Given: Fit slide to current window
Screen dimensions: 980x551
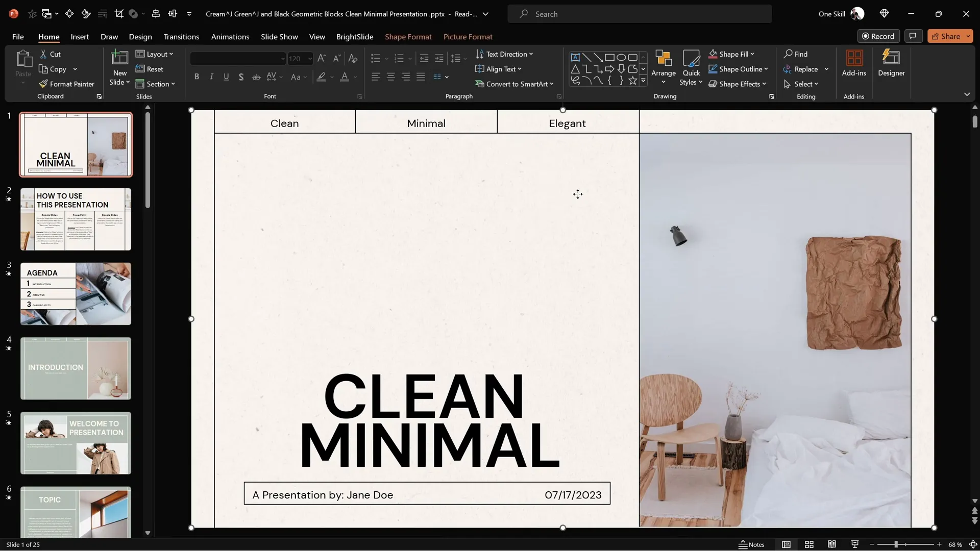Looking at the screenshot, I should pyautogui.click(x=973, y=544).
